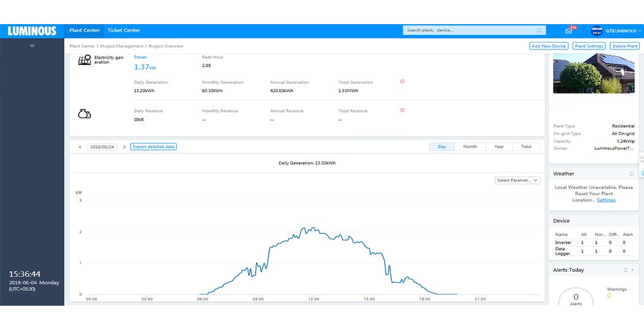Open the Ticket Center tab
The height and width of the screenshot is (323, 644).
pos(124,30)
